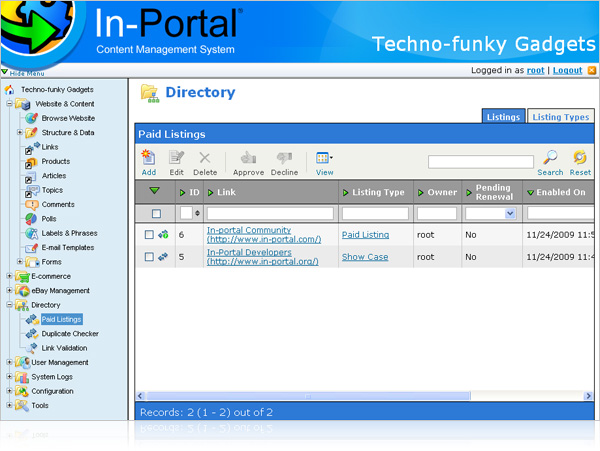Screen dimensions: 600x451
Task: Open the In-Portal Developers link
Action: pos(262,257)
